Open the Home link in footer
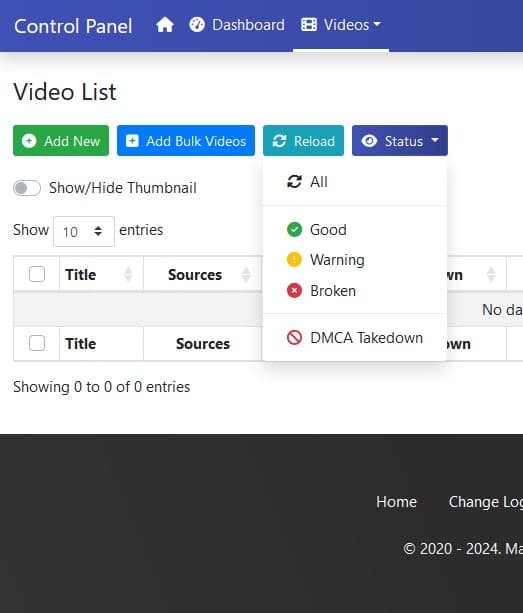The height and width of the screenshot is (613, 523). point(396,502)
